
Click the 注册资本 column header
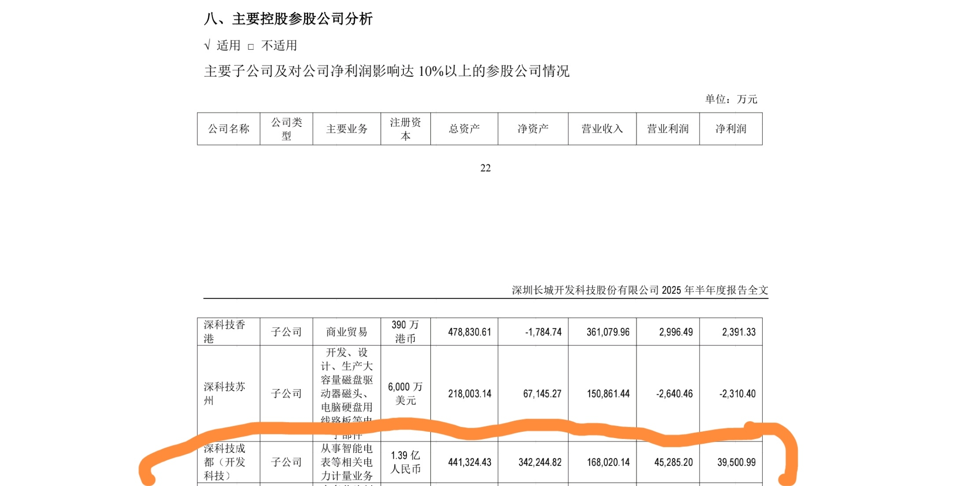(406, 129)
